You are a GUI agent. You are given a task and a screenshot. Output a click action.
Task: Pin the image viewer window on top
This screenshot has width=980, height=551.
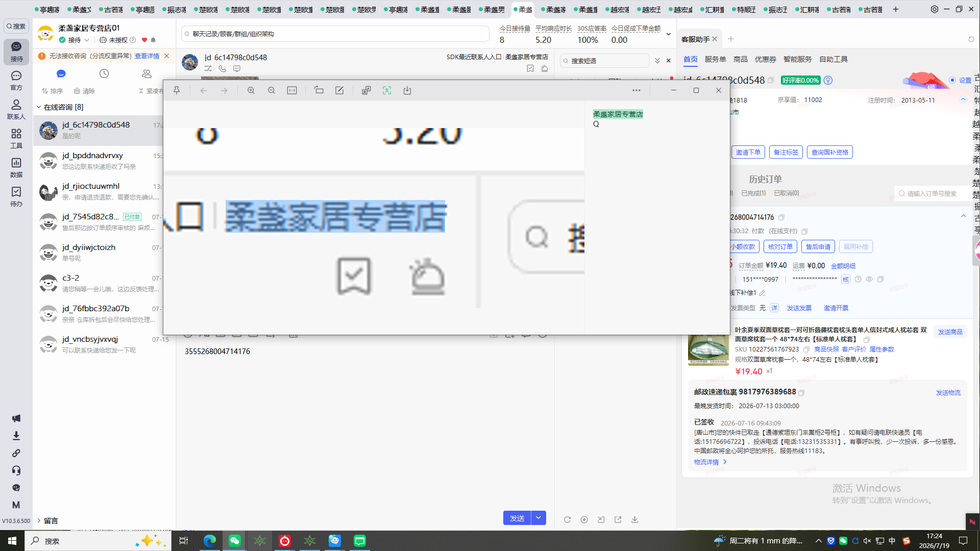(x=177, y=90)
